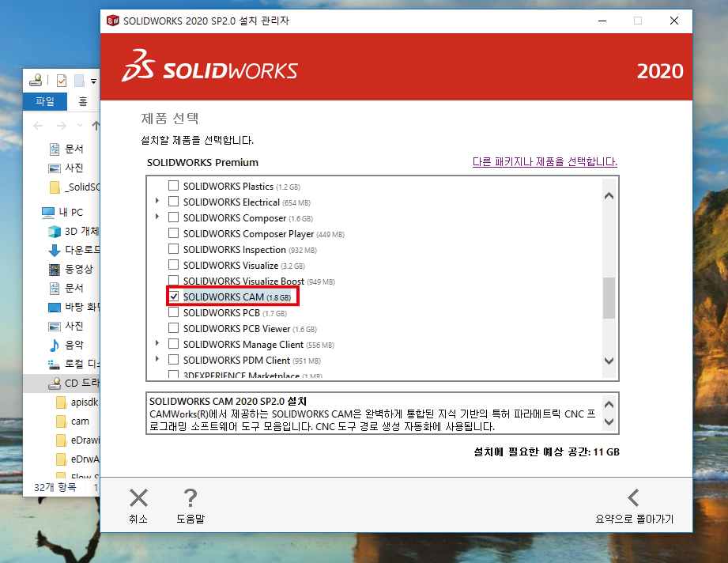
Task: Open cam folder in sidebar
Action: click(x=73, y=421)
